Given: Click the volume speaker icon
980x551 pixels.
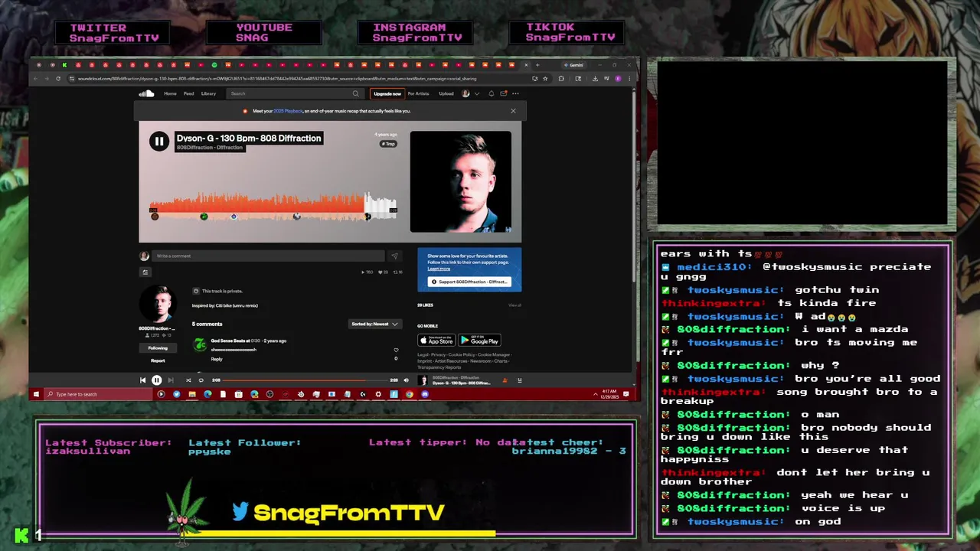Looking at the screenshot, I should pos(407,380).
